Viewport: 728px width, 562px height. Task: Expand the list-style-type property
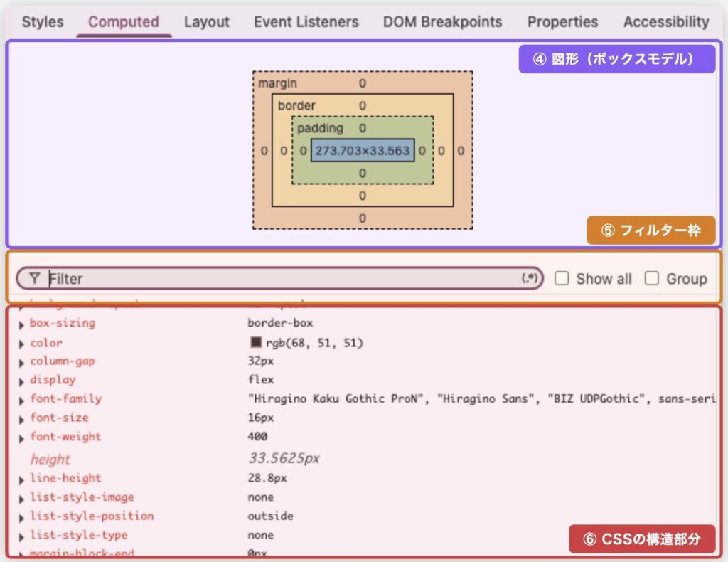click(21, 537)
